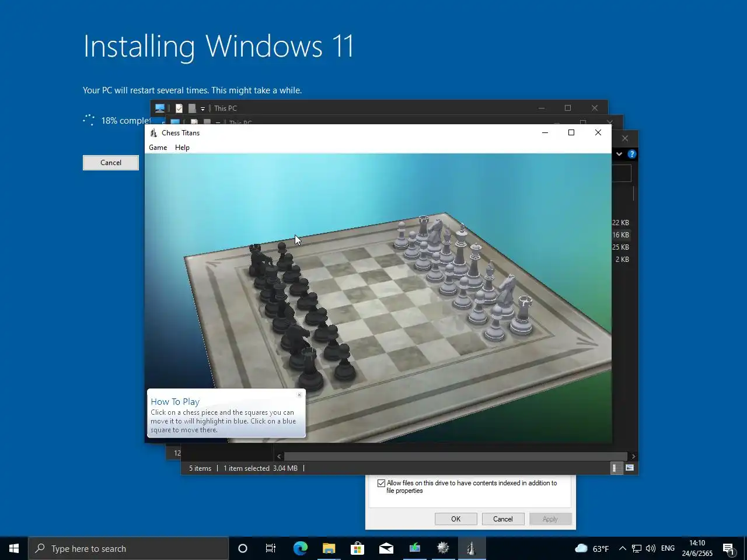
Task: Launch Microsoft Edge from taskbar
Action: (x=300, y=548)
